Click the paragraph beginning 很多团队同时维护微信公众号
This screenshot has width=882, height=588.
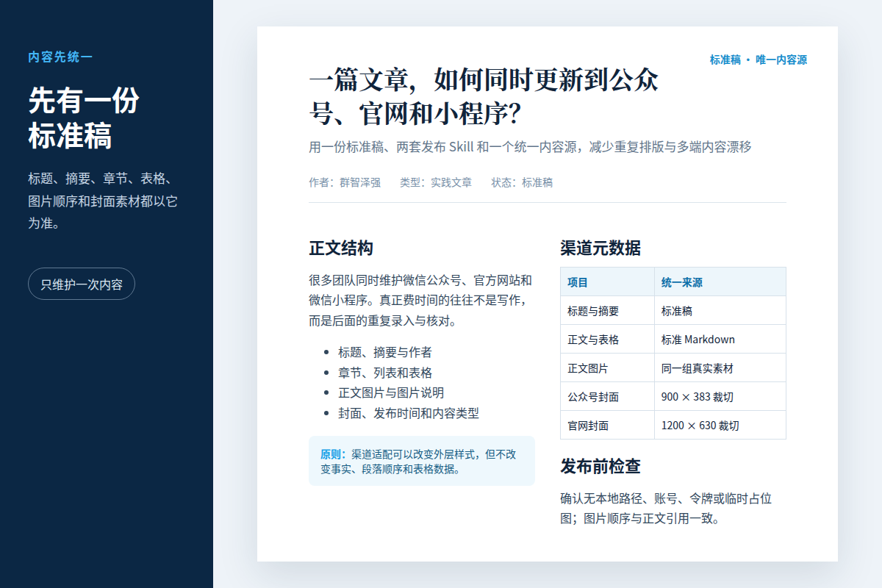pos(422,301)
